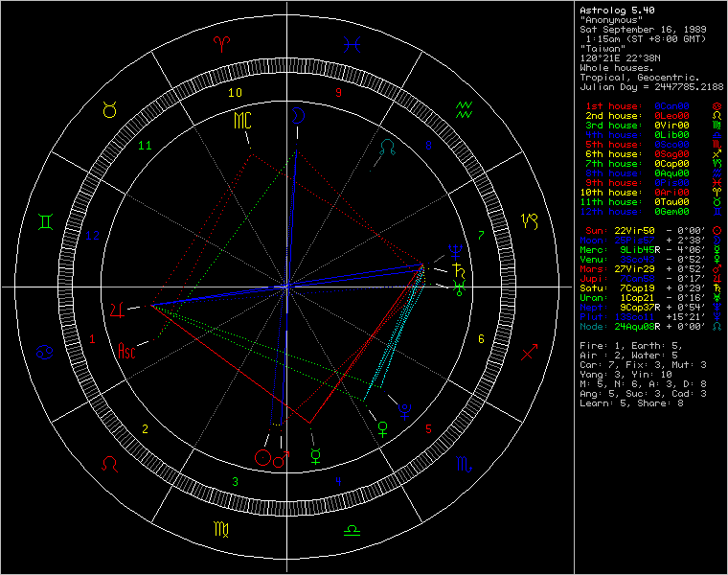This screenshot has height=575, width=728.
Task: Click the 'Satu: 7Cap19' sidebar row
Action: click(x=652, y=288)
